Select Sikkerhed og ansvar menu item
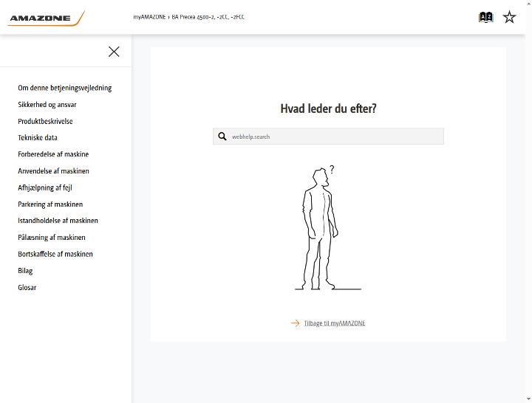532x403 pixels. coord(47,104)
